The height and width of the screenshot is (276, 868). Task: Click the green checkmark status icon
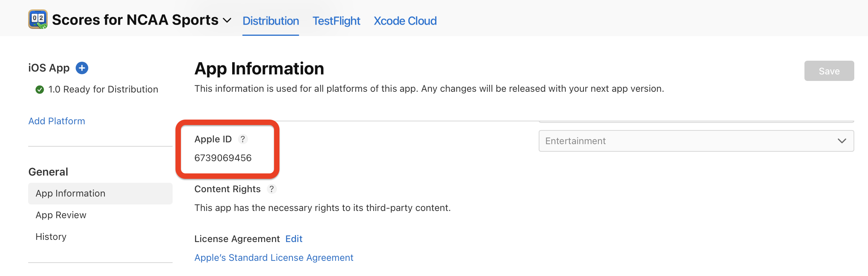pyautogui.click(x=40, y=90)
